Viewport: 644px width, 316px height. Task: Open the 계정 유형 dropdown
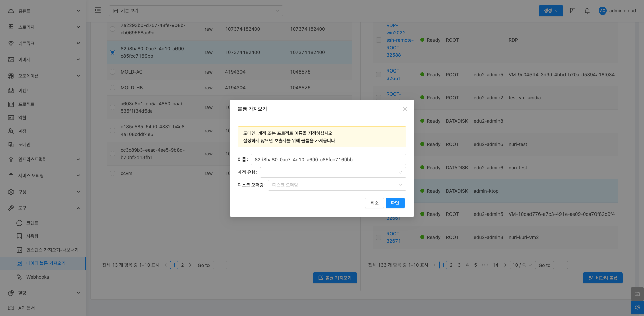coord(333,172)
